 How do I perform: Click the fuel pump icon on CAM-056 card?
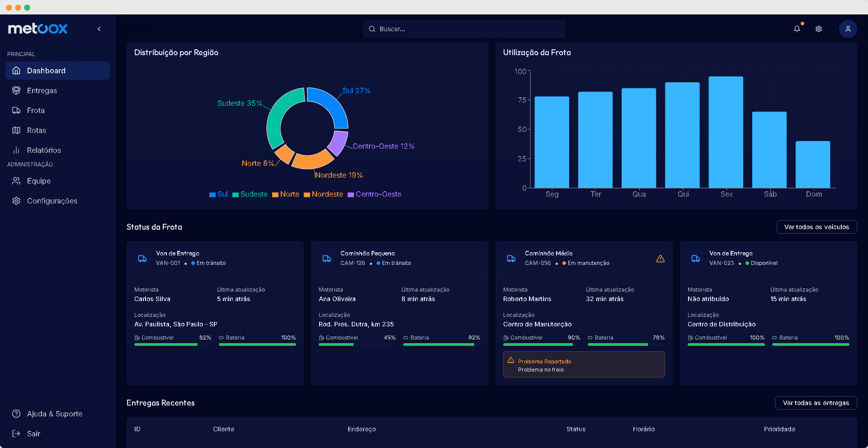coord(506,338)
